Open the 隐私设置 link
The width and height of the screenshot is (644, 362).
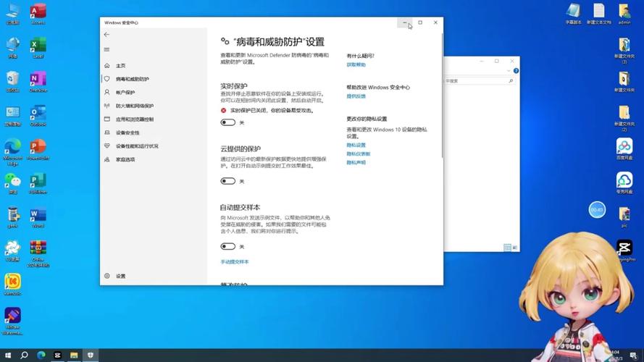pos(356,145)
